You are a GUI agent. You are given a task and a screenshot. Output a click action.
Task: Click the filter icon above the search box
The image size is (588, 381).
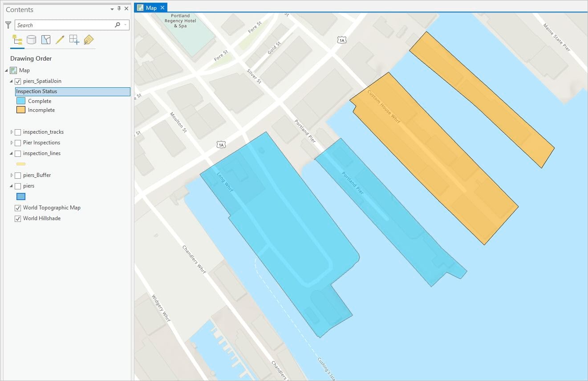(8, 25)
